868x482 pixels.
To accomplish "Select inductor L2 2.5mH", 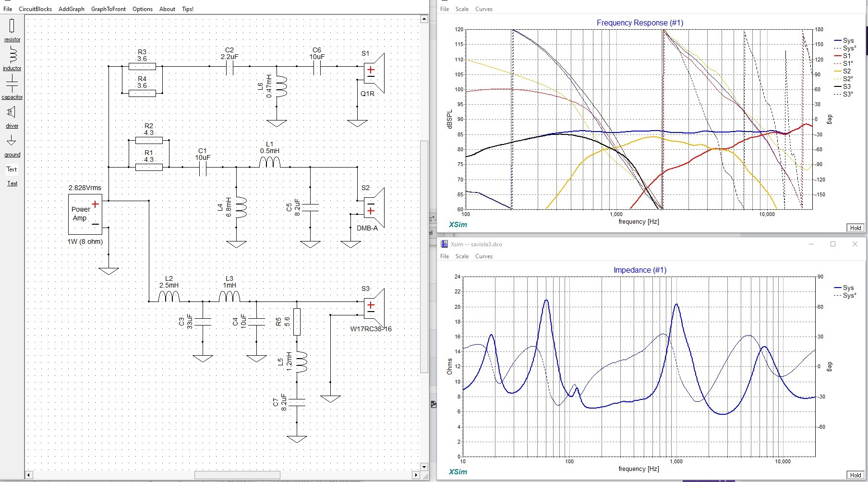I will tap(169, 297).
